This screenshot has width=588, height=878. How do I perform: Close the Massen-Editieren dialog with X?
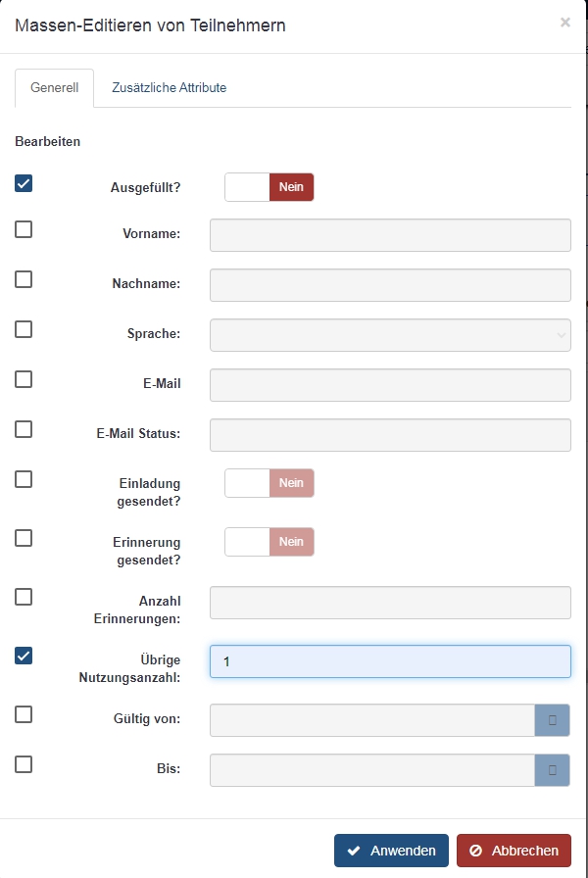click(x=564, y=23)
